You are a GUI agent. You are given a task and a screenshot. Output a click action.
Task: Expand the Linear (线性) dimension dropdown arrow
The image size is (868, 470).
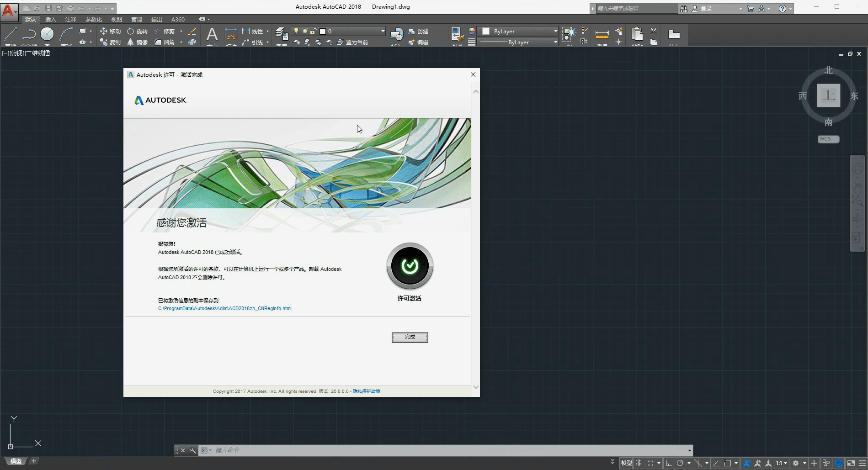click(268, 32)
